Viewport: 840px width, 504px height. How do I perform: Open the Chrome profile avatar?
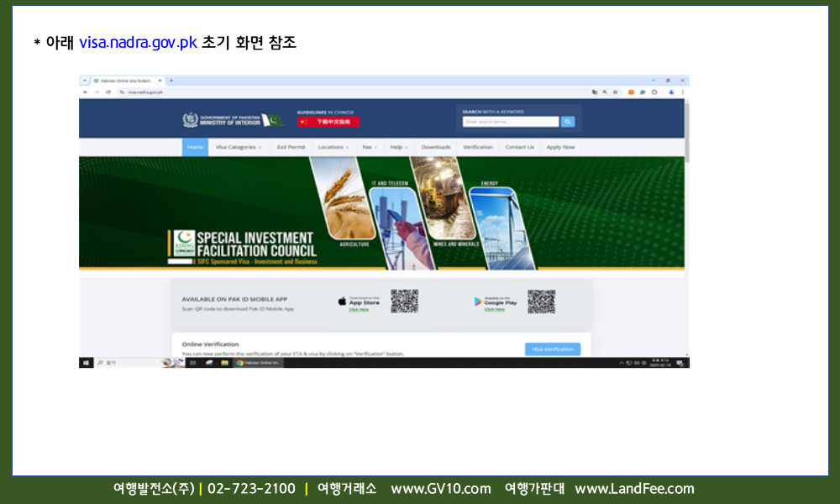670,92
